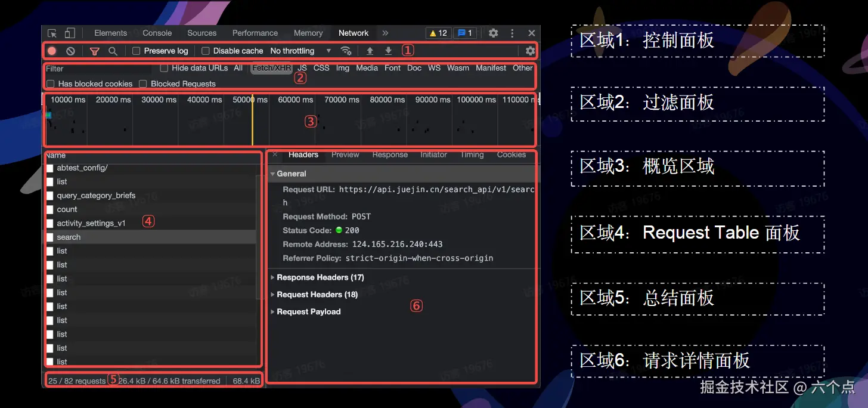Filter requests by Img
The height and width of the screenshot is (408, 868).
click(x=343, y=68)
